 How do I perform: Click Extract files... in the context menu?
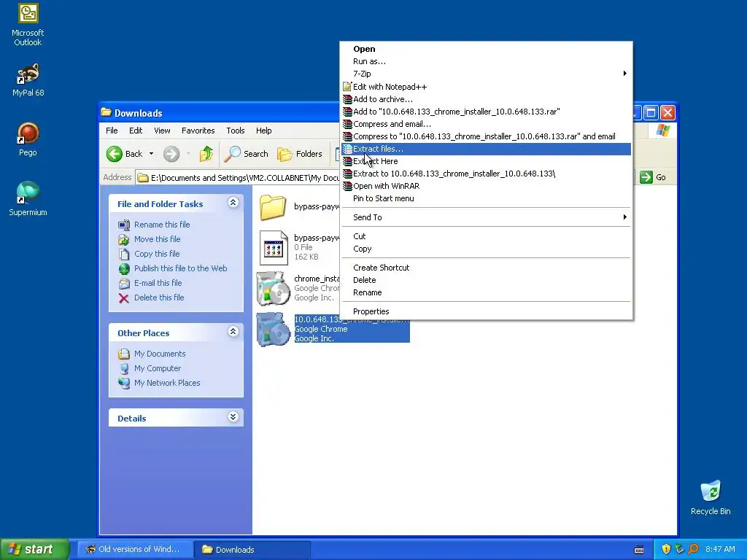click(x=487, y=149)
